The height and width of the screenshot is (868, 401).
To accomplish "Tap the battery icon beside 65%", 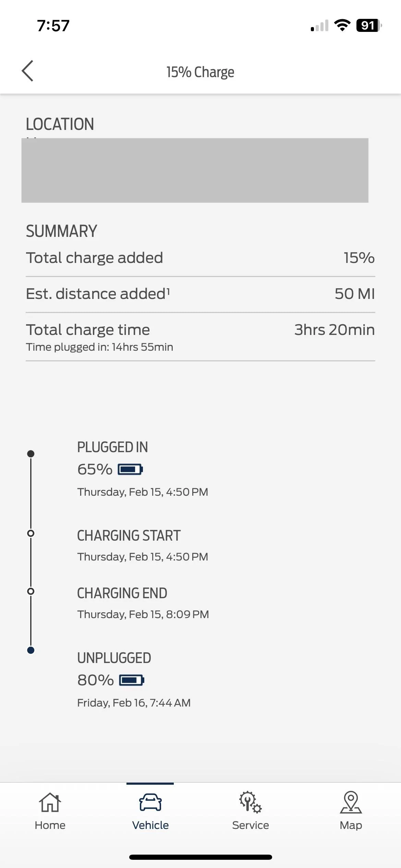I will 130,469.
